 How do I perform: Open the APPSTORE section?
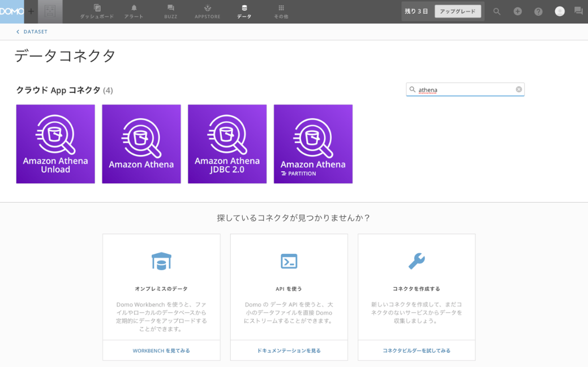(x=207, y=12)
